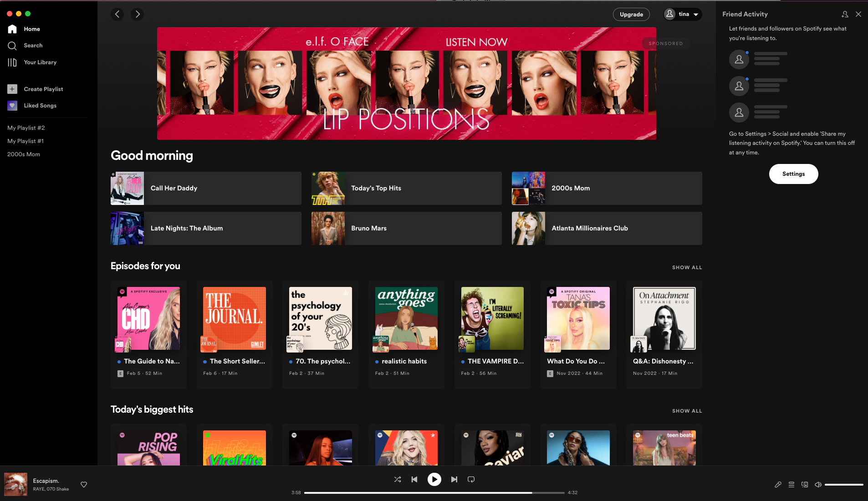Navigate forward with the right arrow
The width and height of the screenshot is (868, 501).
(137, 15)
